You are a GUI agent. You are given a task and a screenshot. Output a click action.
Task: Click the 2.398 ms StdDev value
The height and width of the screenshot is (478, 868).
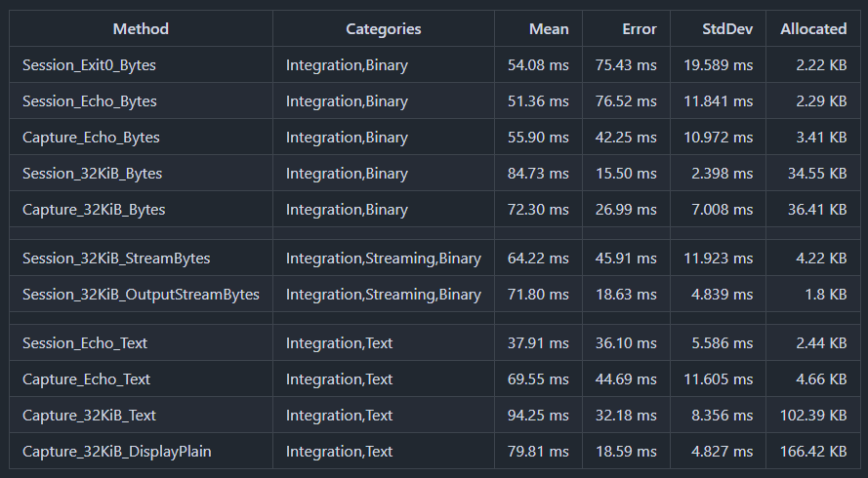coord(722,174)
